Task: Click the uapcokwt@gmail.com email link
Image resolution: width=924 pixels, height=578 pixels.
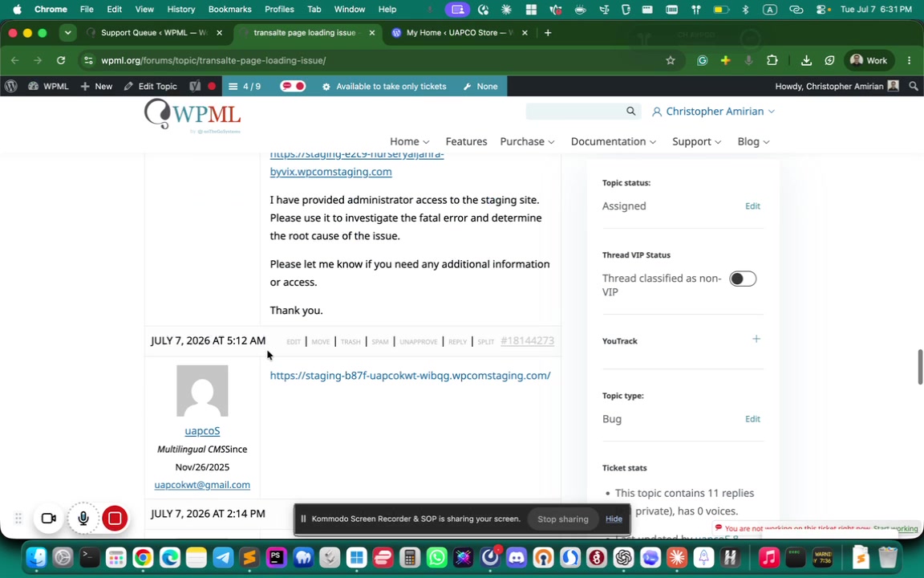Action: click(x=202, y=485)
